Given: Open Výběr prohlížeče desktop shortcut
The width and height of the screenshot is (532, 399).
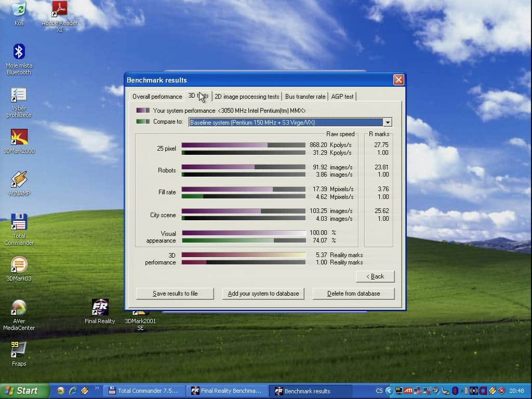Looking at the screenshot, I should point(19,102).
